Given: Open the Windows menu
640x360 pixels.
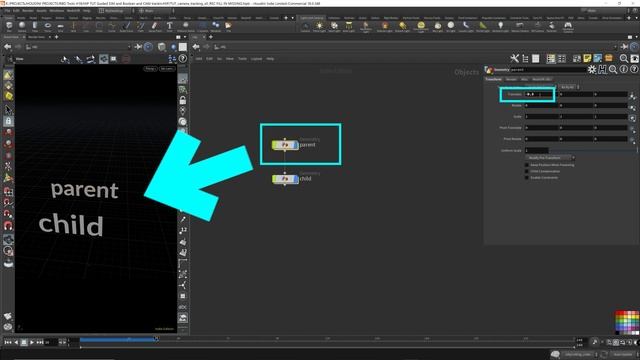Looking at the screenshot, I should [57, 11].
